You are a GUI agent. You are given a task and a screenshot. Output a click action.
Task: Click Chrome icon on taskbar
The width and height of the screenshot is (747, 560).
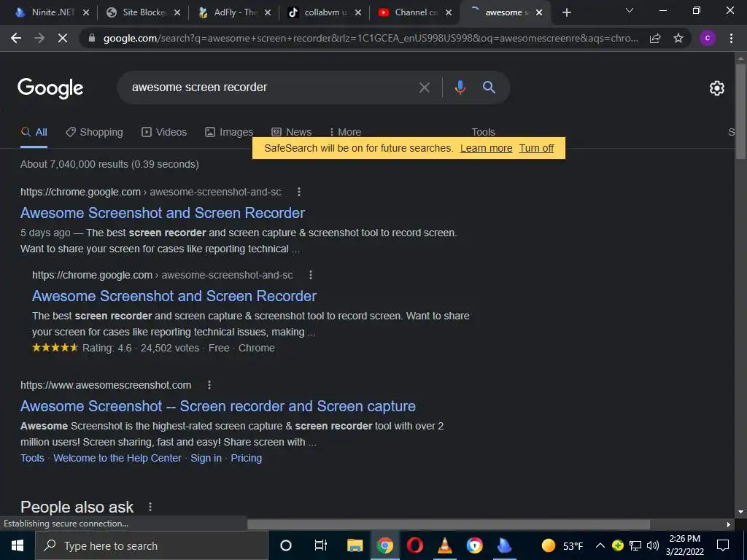coord(385,545)
